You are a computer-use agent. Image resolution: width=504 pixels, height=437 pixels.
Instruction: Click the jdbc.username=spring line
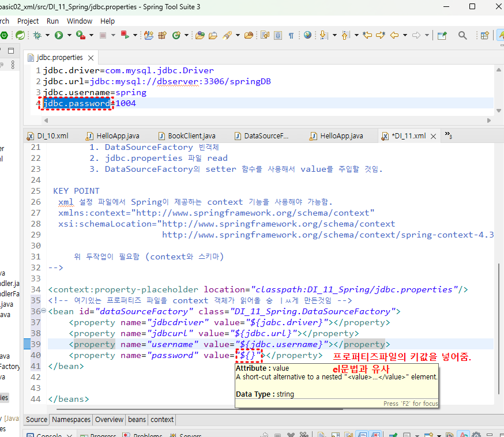click(x=95, y=93)
